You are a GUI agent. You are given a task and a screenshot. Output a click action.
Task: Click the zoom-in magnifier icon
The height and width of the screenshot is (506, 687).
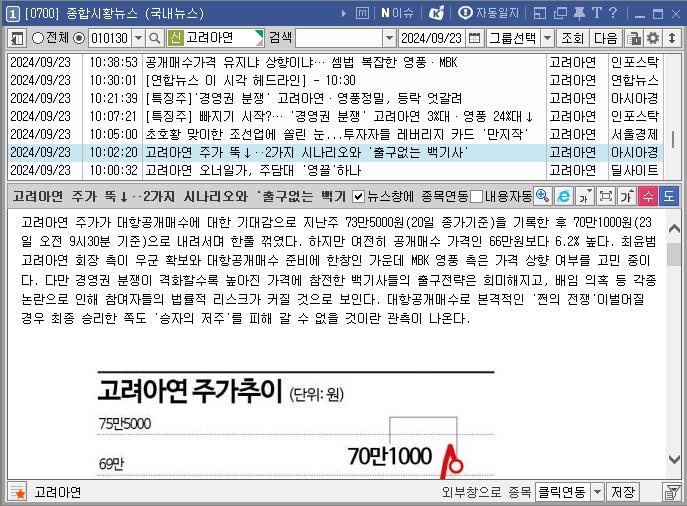[542, 196]
